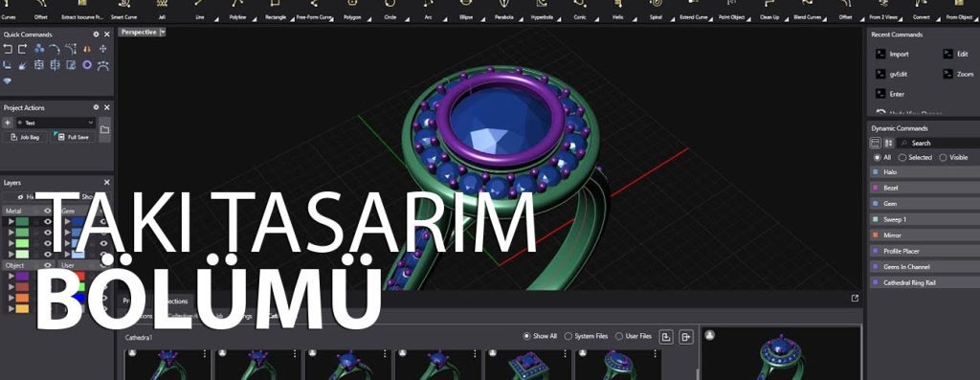Expand the darkest green Metal layer row

click(11, 222)
